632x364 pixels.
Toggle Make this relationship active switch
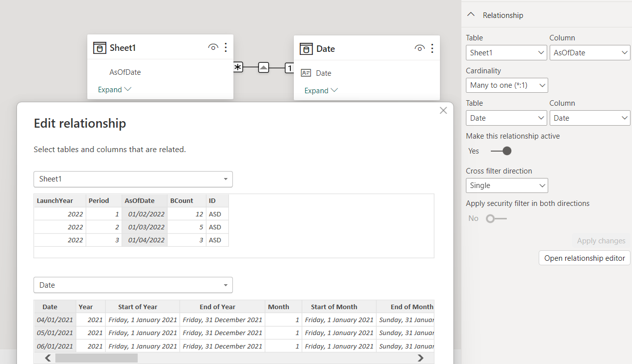(501, 151)
